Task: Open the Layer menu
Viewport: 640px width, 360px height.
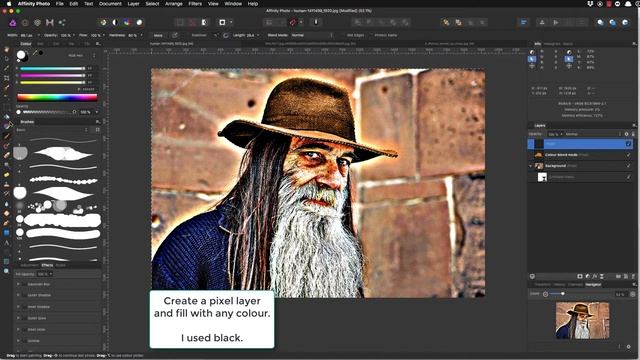Action: pyautogui.click(x=133, y=4)
